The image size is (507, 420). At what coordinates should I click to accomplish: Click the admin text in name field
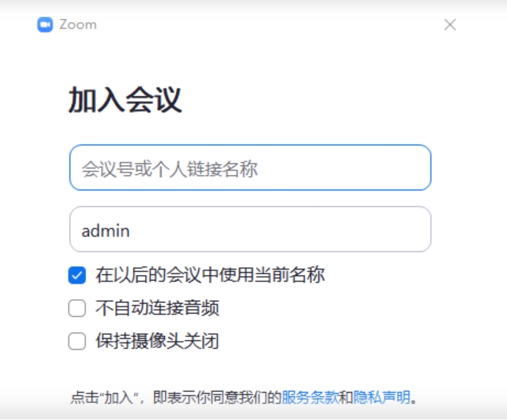tap(106, 231)
